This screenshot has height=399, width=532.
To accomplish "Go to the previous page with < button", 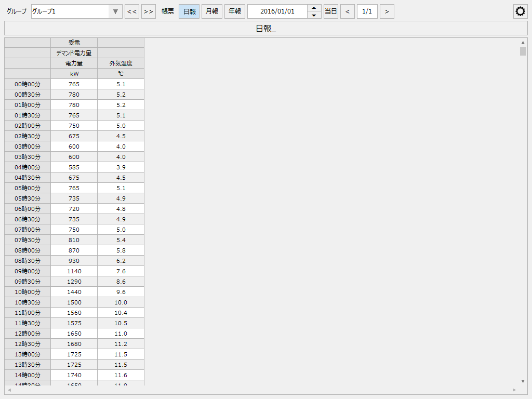I will click(x=347, y=11).
